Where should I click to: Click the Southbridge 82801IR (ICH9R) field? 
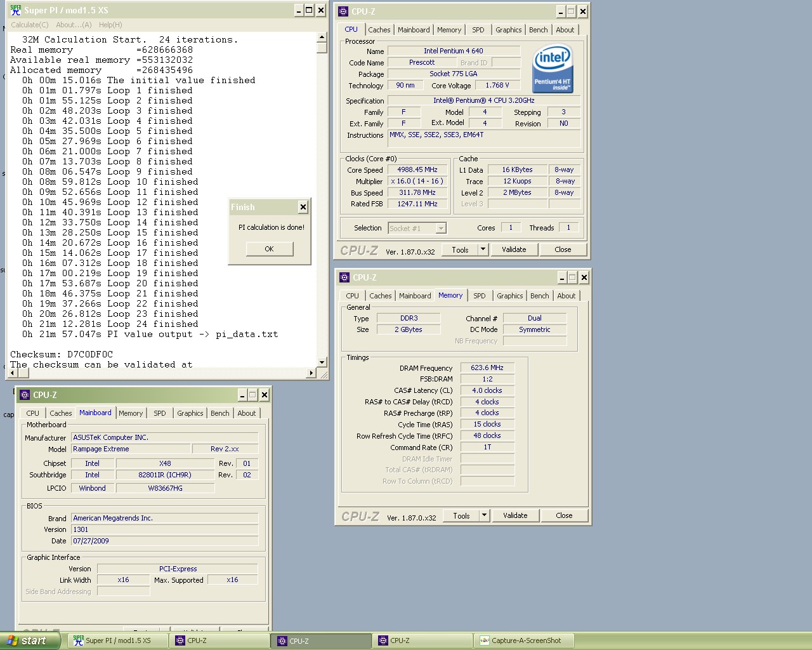(x=165, y=475)
